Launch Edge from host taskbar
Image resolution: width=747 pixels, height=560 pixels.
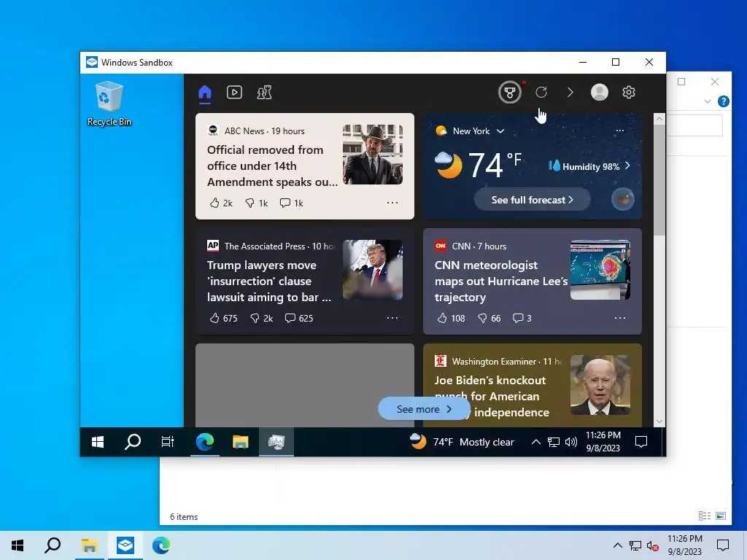coord(161,545)
